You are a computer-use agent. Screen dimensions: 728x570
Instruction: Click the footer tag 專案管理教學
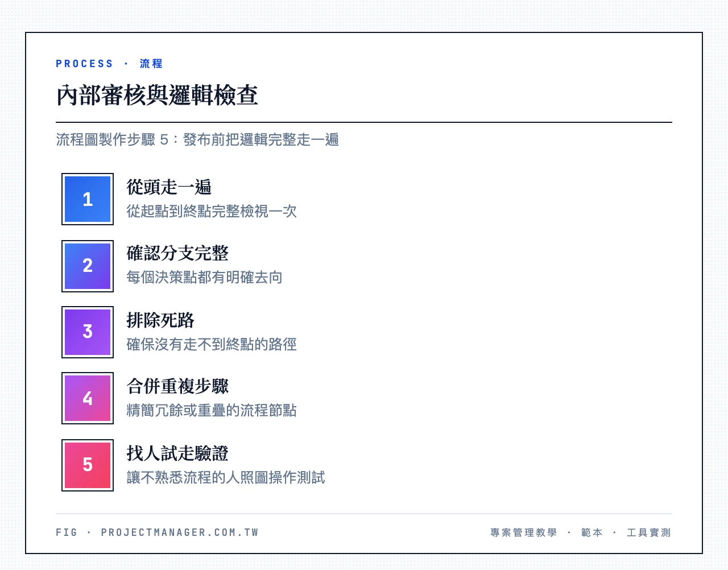[524, 532]
